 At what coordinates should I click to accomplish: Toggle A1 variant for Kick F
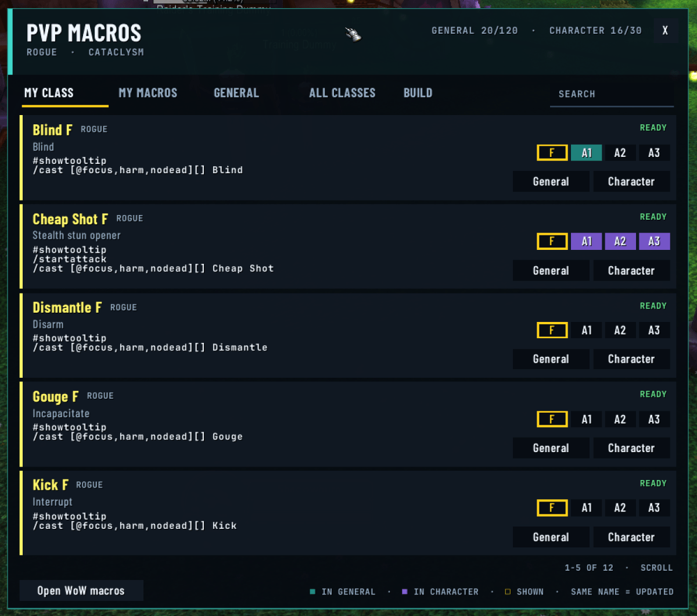click(587, 508)
